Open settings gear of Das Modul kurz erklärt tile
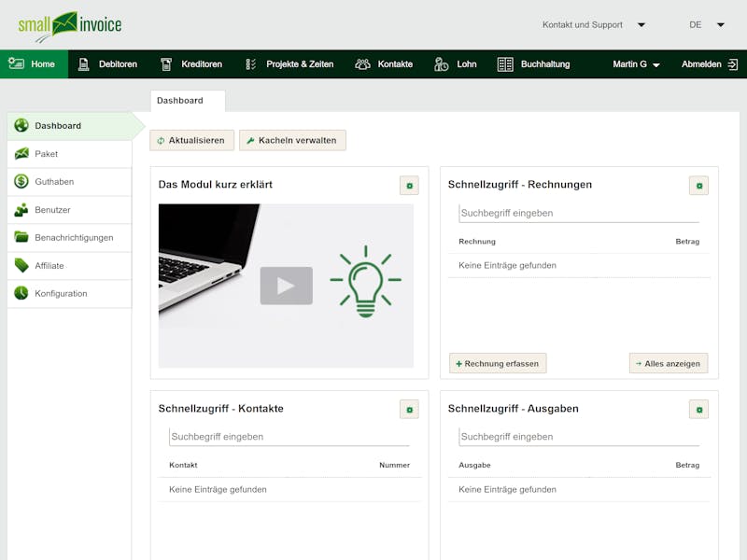 409,186
